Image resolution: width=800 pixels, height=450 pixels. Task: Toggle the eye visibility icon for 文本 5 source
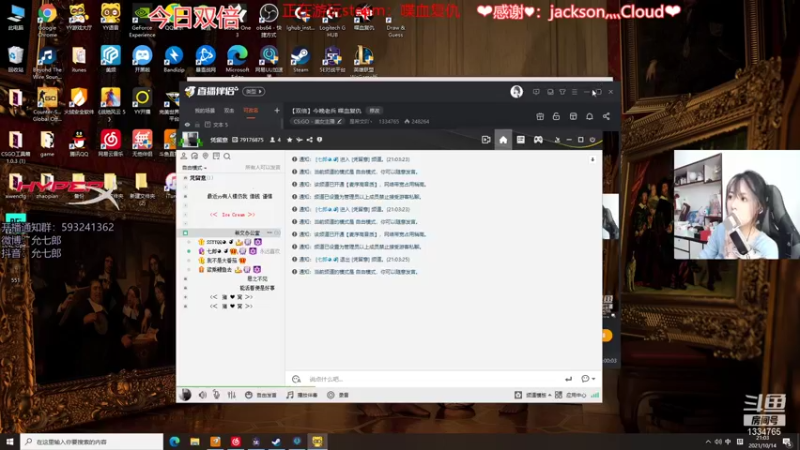(x=187, y=124)
